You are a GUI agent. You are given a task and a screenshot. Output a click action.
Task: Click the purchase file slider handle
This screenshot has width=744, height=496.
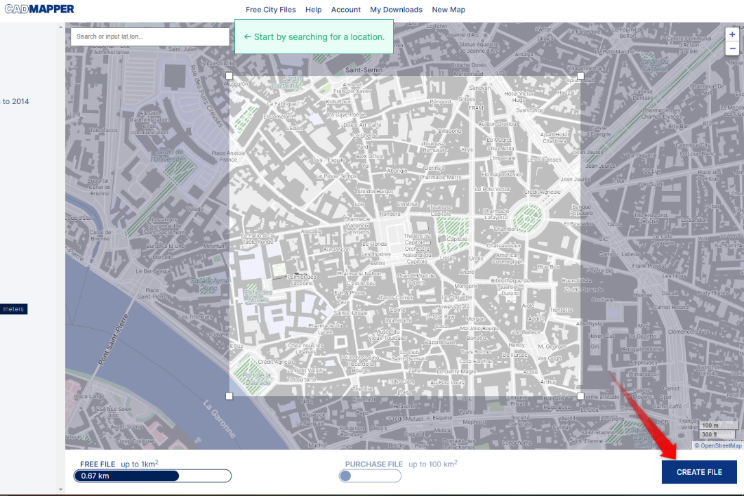[346, 476]
